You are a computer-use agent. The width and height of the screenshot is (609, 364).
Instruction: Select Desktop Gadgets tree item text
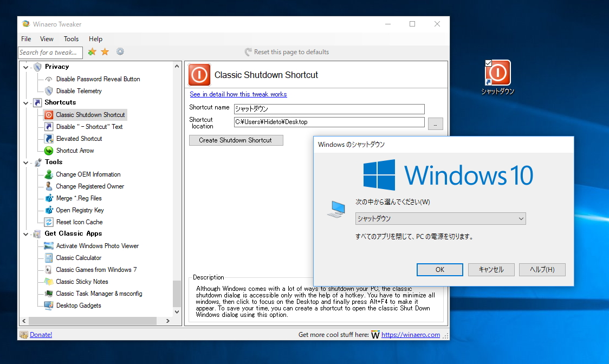[79, 305]
